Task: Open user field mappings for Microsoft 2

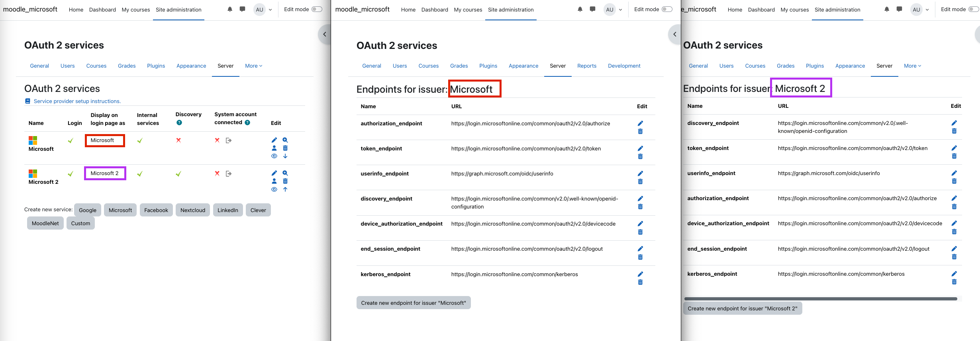Action: pyautogui.click(x=274, y=181)
